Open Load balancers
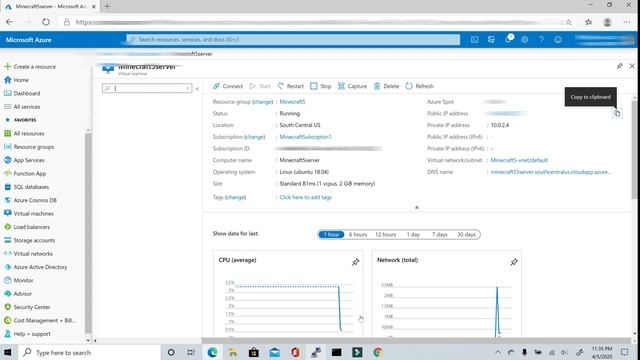This screenshot has height=360, width=640. (27, 227)
